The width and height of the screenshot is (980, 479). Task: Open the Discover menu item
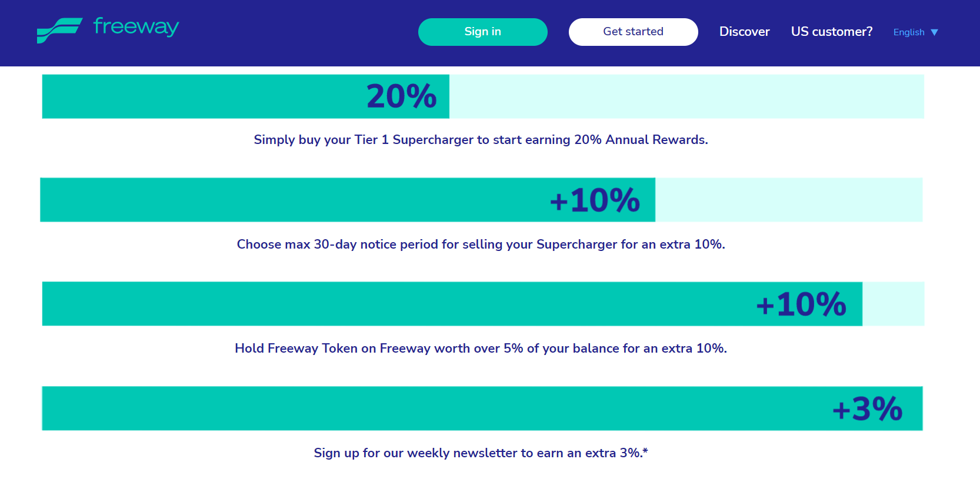[x=744, y=32]
